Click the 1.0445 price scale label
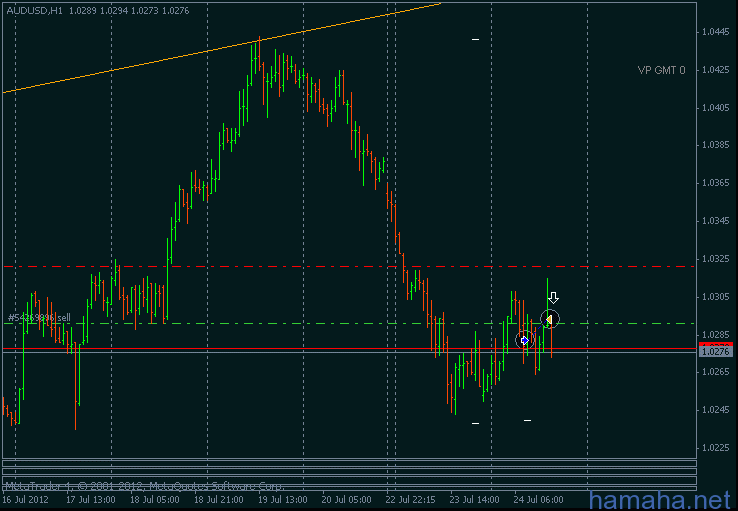Image resolution: width=738 pixels, height=511 pixels. pyautogui.click(x=715, y=32)
